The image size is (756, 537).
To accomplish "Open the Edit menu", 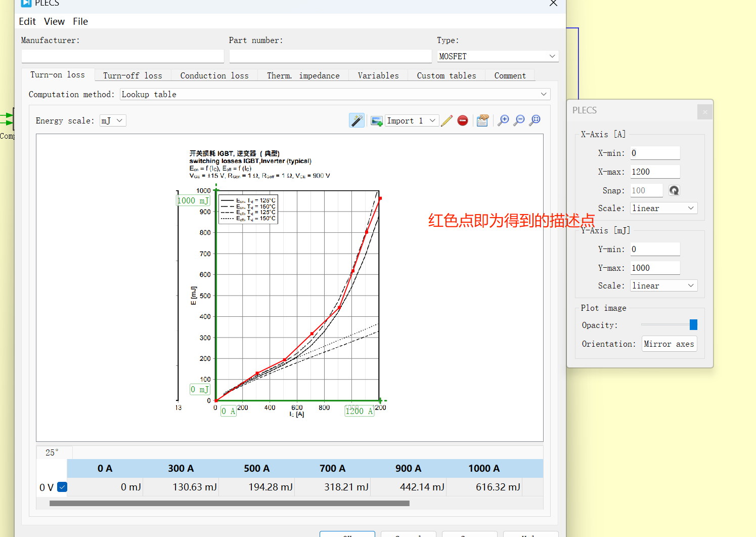I will 27,21.
